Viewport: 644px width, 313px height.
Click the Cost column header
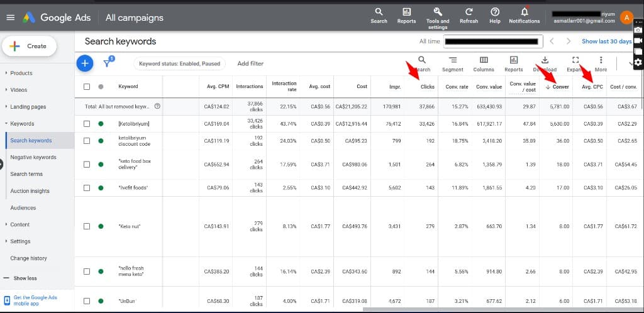(362, 87)
